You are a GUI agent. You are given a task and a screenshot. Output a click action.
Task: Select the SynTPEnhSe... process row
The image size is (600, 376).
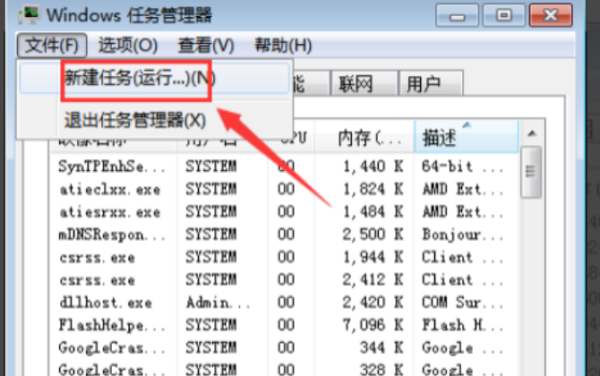[284, 166]
